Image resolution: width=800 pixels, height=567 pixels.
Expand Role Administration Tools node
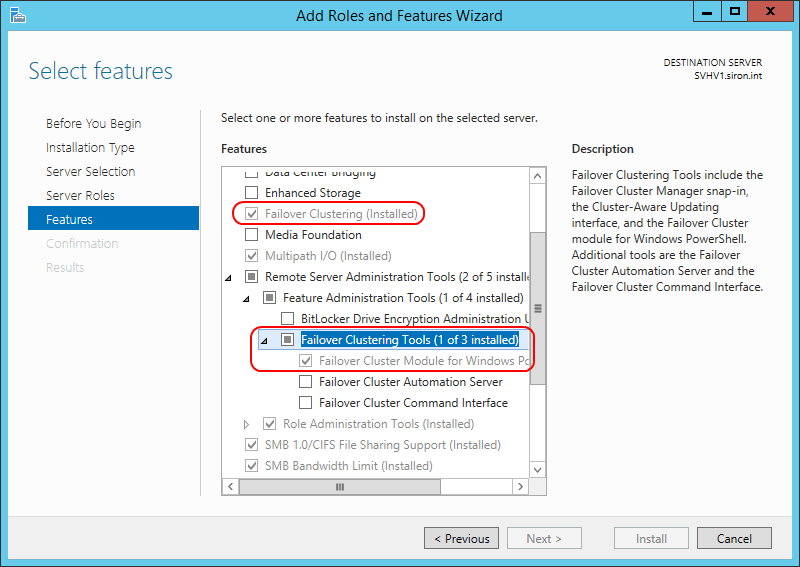[x=246, y=424]
